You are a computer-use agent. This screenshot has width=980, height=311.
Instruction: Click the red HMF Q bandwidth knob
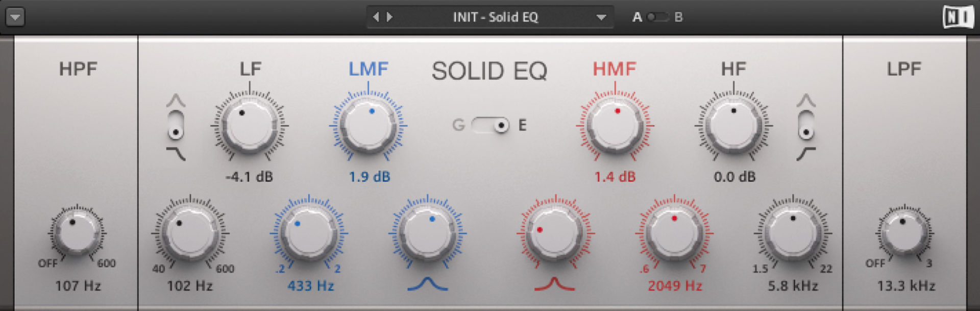click(555, 233)
